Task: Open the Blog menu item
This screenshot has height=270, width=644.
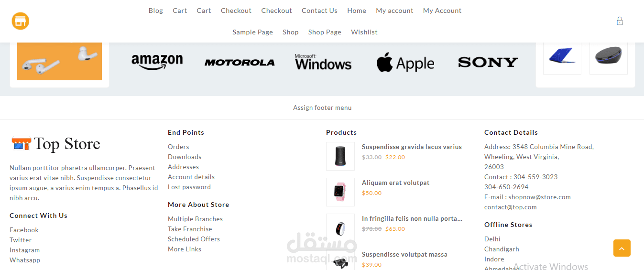Action: click(x=156, y=11)
